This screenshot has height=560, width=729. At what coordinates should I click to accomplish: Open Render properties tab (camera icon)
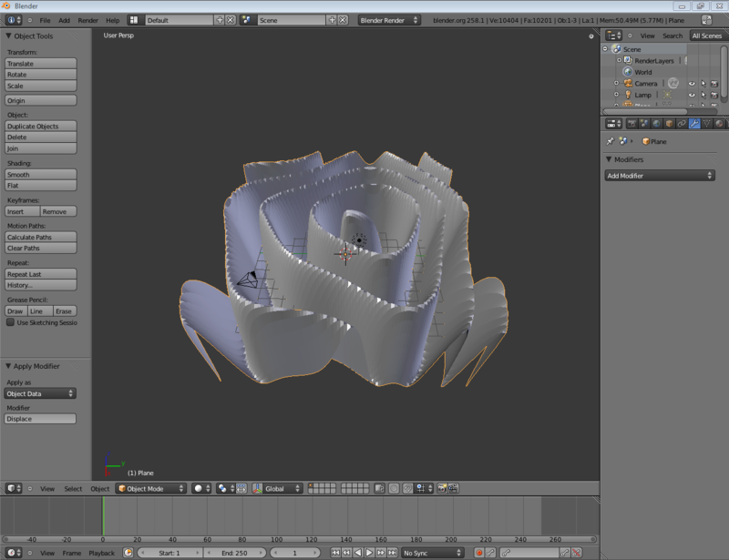631,124
